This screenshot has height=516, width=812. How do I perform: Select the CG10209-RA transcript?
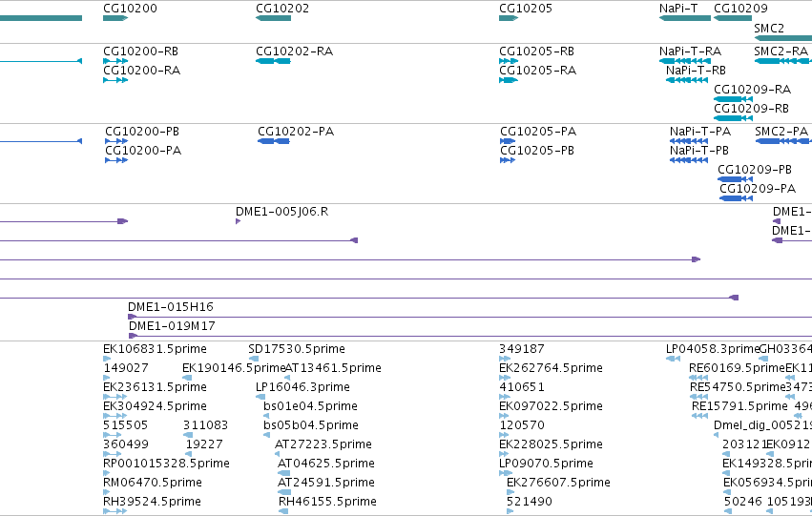[x=734, y=99]
